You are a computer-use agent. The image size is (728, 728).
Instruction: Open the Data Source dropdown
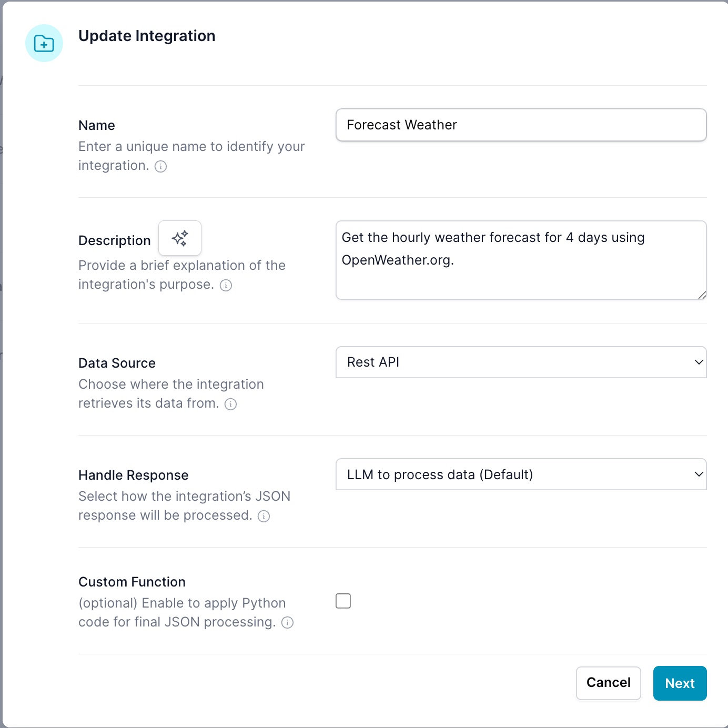pyautogui.click(x=521, y=362)
